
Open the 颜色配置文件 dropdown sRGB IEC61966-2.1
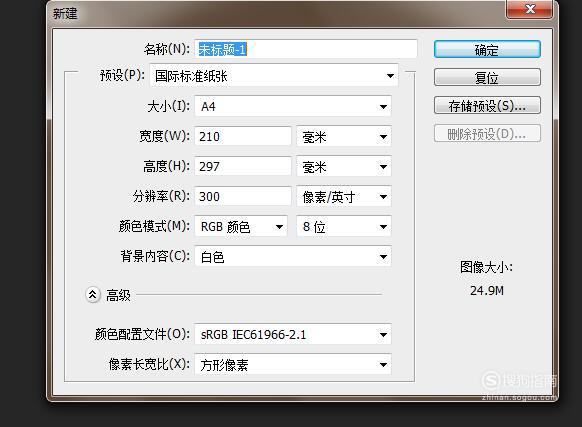pos(293,335)
